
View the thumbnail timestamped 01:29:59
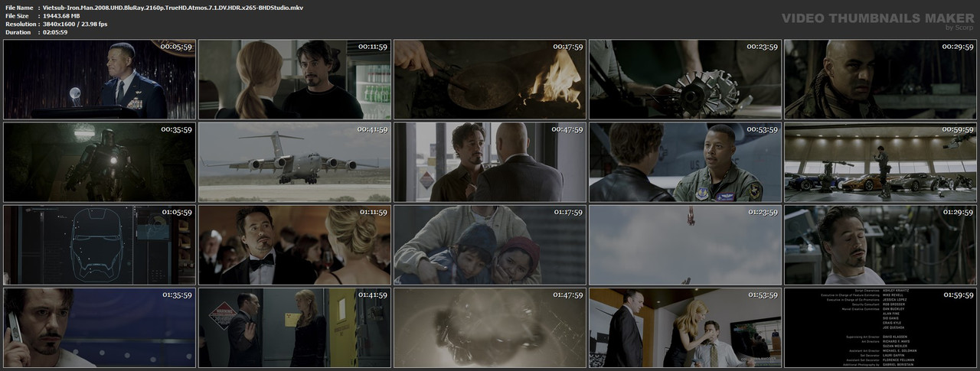coord(880,245)
